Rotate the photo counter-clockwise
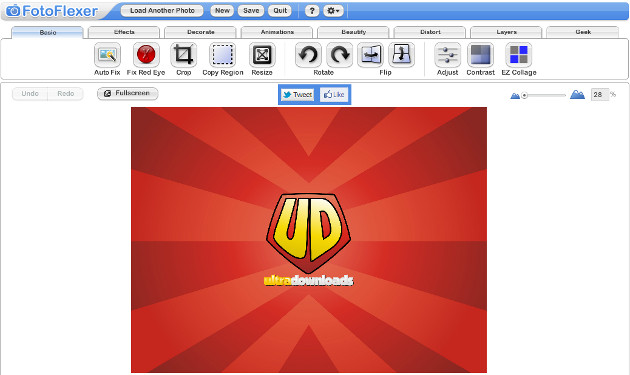This screenshot has height=375, width=630. (x=308, y=55)
